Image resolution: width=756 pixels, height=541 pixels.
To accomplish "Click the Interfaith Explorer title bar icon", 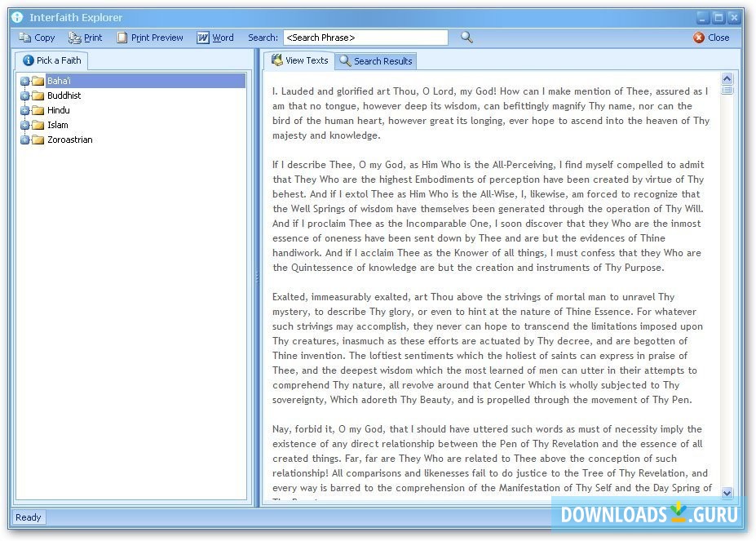I will [x=17, y=17].
